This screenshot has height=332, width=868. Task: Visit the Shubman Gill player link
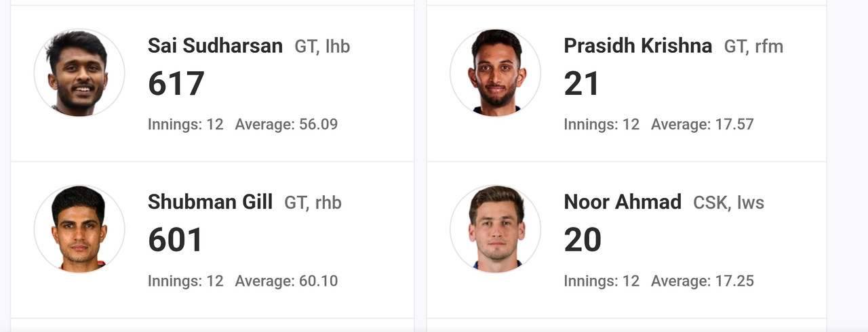(x=210, y=202)
